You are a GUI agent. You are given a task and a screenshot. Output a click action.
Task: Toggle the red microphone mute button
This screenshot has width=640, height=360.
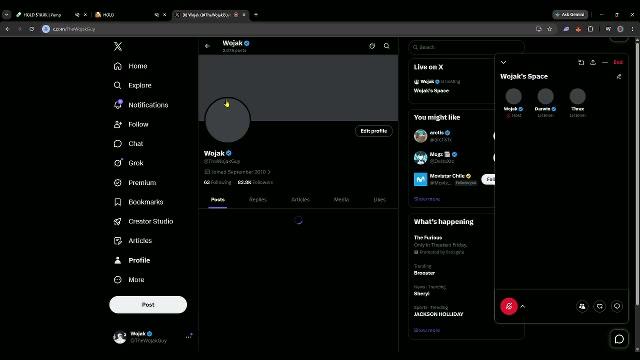click(x=509, y=306)
